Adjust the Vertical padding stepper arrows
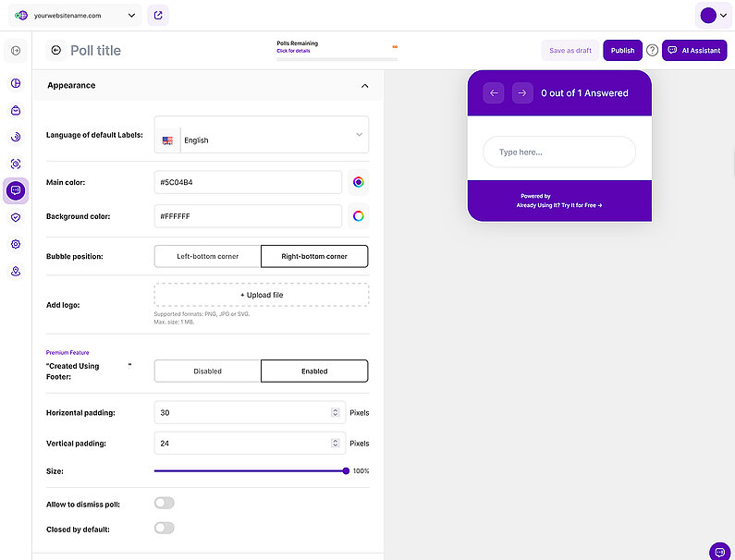 [x=335, y=444]
